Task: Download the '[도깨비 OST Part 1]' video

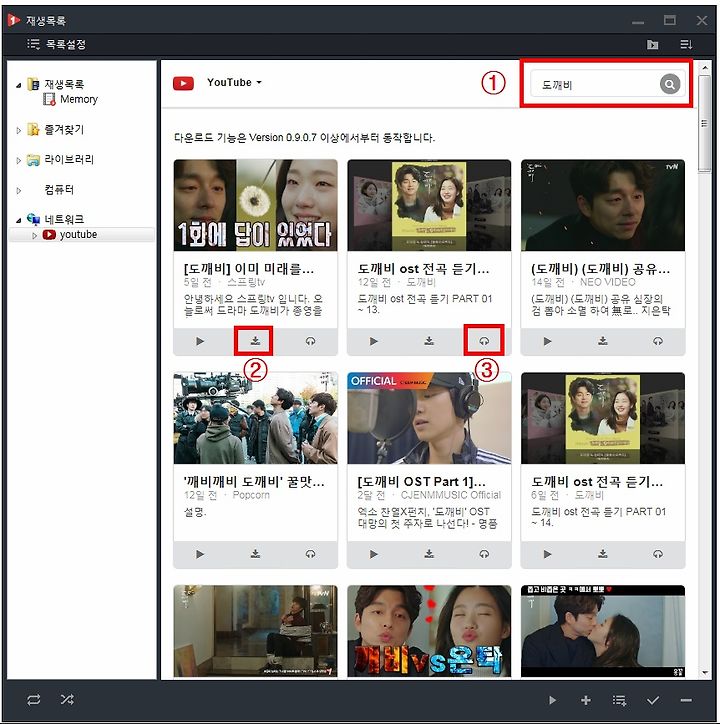Action: (x=429, y=554)
